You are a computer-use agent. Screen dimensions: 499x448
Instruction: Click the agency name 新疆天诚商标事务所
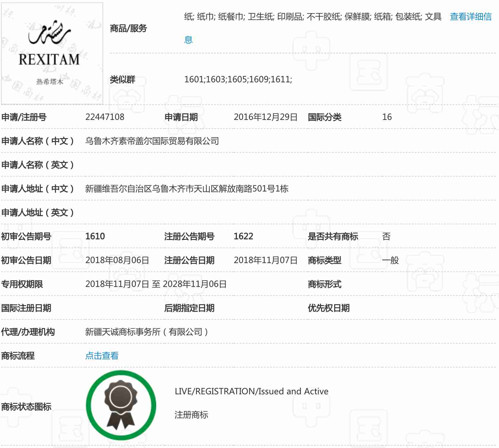tap(147, 332)
